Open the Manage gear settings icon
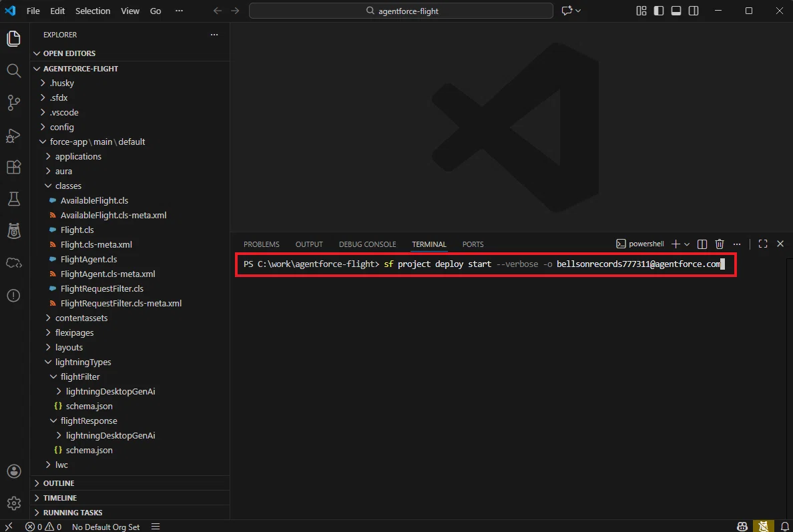The image size is (793, 532). pos(13,503)
